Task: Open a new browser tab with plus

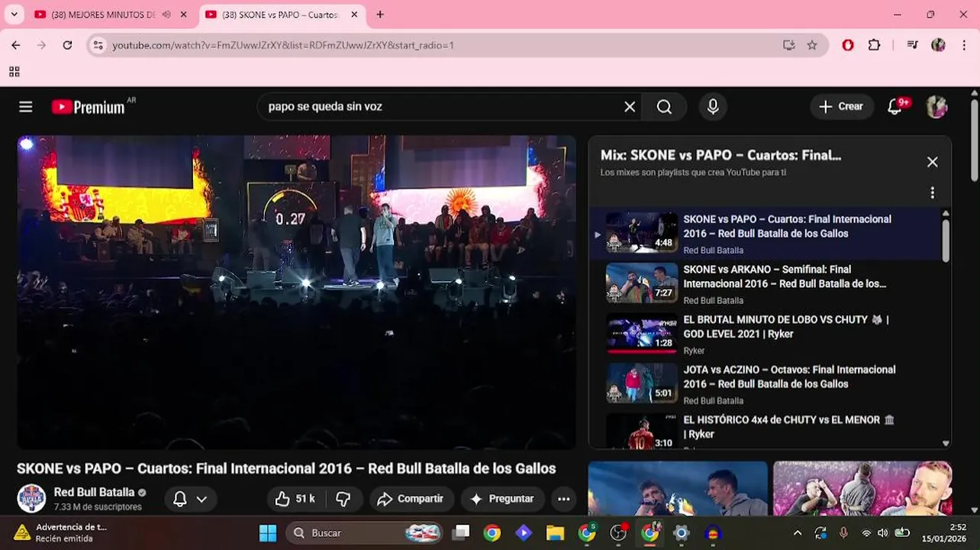Action: (380, 15)
